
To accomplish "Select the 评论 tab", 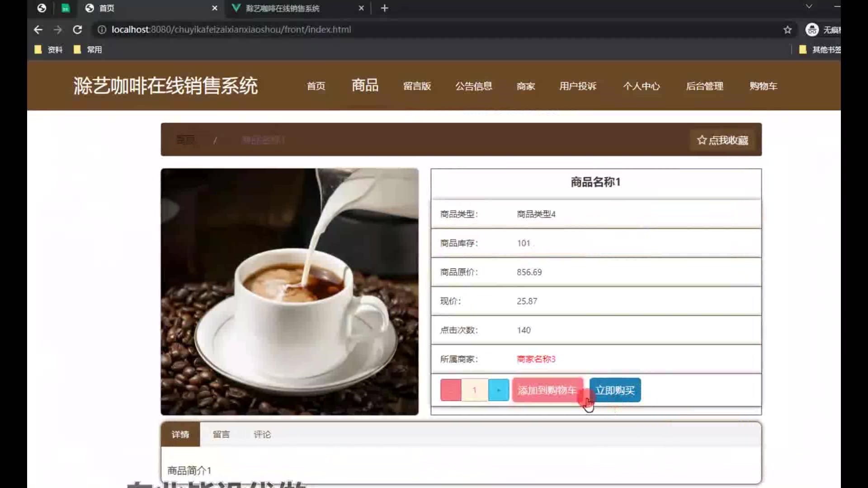I will coord(262,435).
